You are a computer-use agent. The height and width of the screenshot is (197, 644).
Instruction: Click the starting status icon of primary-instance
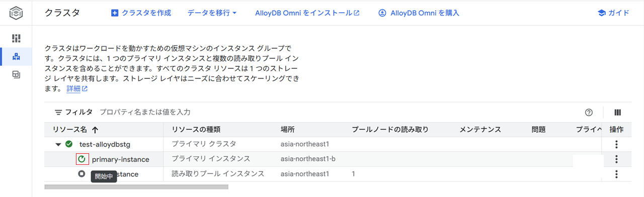coord(82,159)
